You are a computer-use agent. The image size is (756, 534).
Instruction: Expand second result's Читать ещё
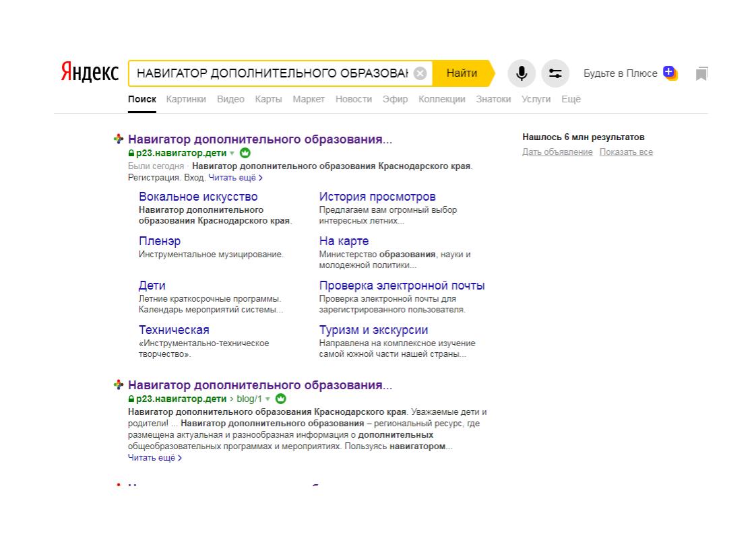(155, 458)
